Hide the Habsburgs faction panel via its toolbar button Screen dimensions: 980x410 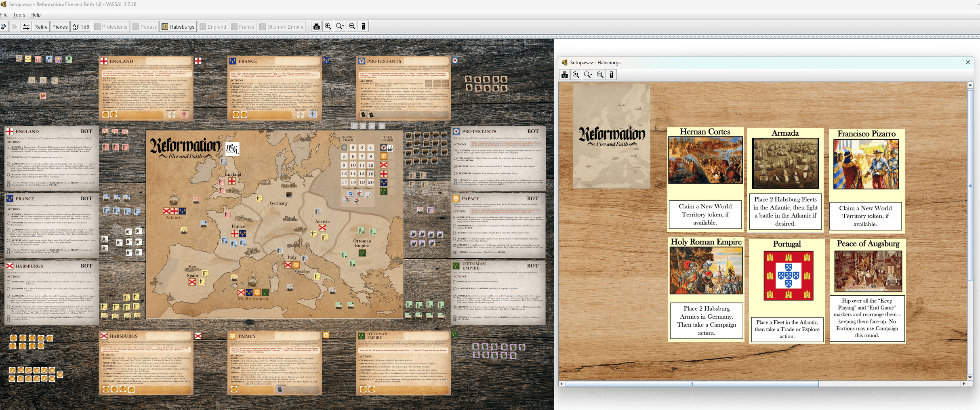(x=178, y=26)
